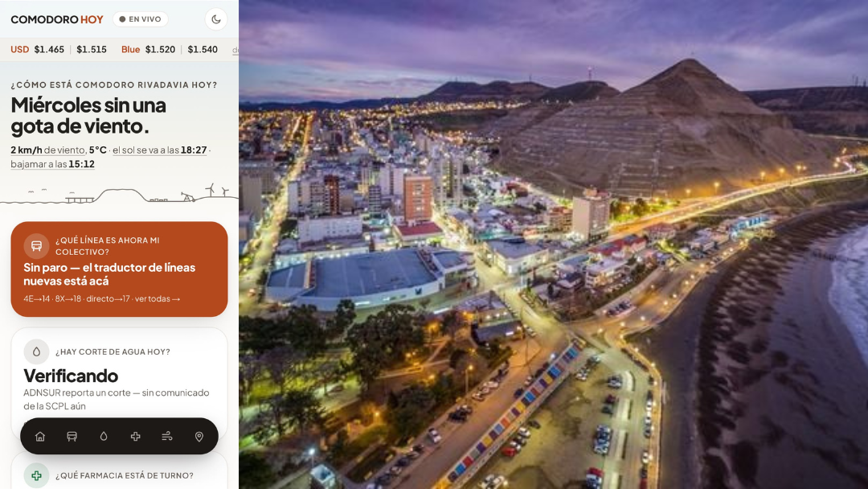This screenshot has width=868, height=489.
Task: Click the headline 'Miércoles sin una gota de viento.'
Action: (x=88, y=115)
